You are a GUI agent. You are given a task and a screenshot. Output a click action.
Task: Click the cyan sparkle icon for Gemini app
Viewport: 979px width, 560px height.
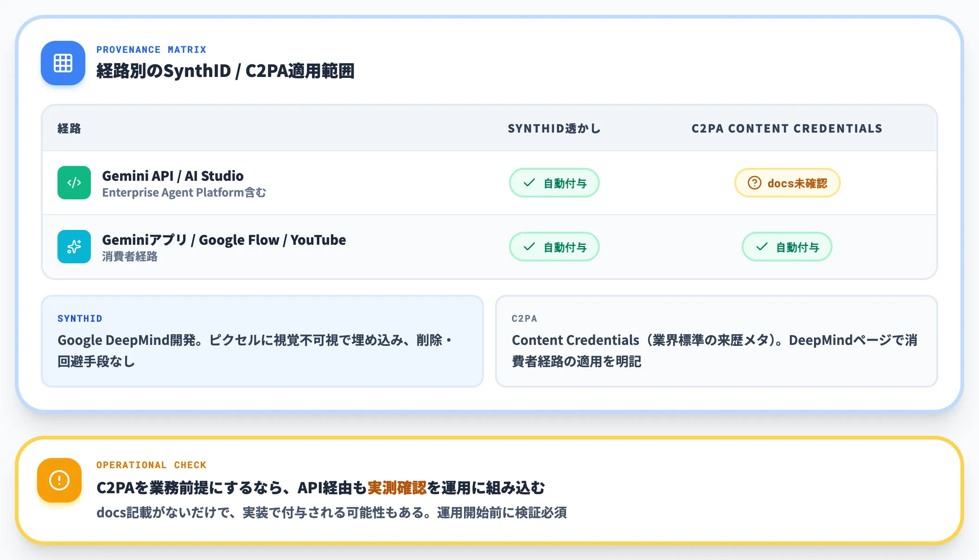[x=74, y=247]
